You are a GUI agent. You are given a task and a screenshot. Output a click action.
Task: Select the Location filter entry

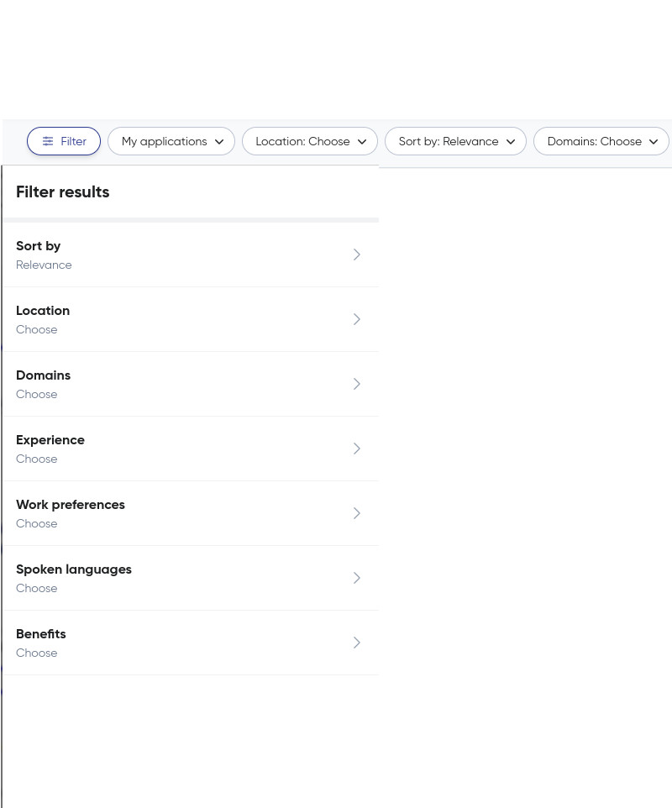[191, 319]
